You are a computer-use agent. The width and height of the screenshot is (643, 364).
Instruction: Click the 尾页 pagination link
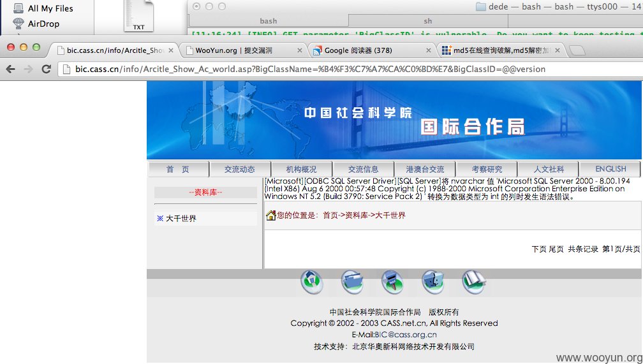556,249
